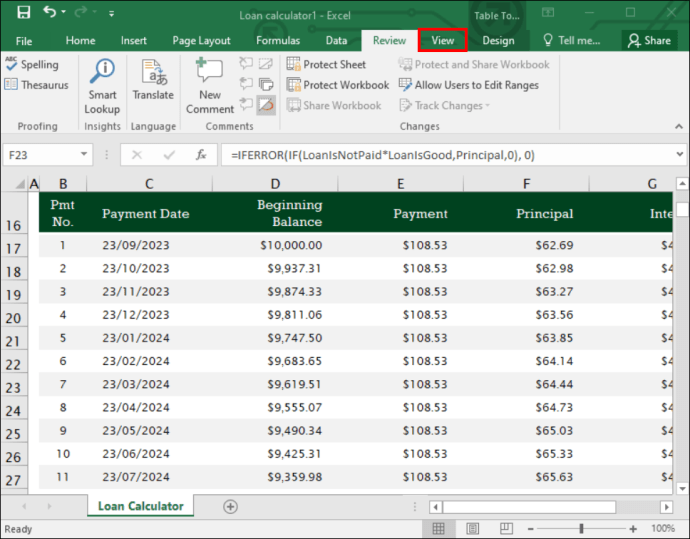Open the Data tab
Viewport: 690px width, 539px height.
[337, 40]
